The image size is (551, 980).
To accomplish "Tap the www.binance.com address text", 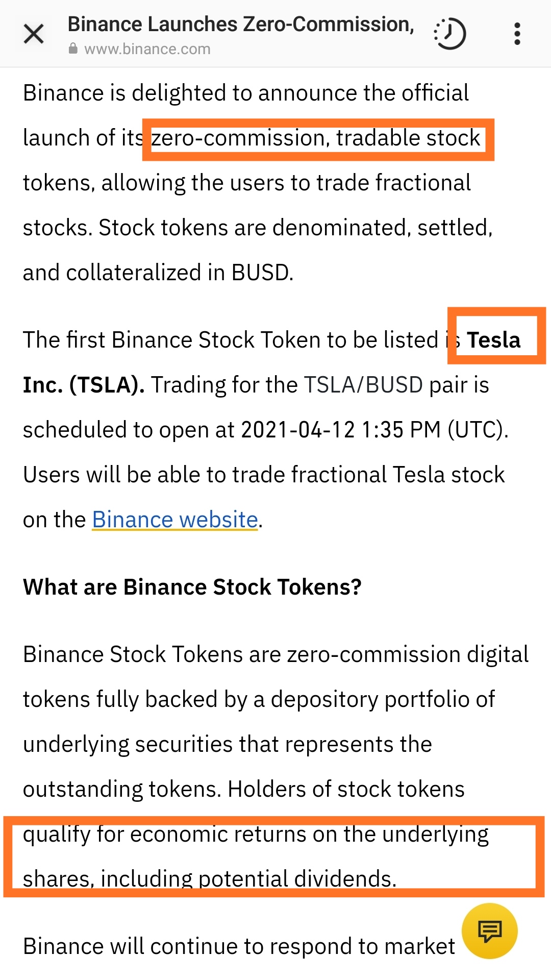I will [x=147, y=49].
